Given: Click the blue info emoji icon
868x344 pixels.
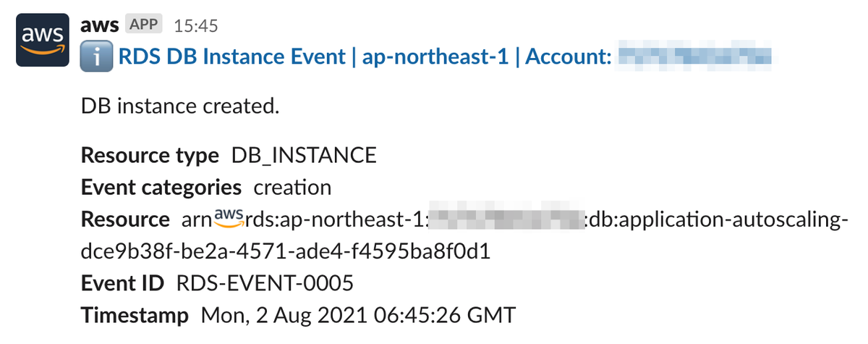Looking at the screenshot, I should pyautogui.click(x=95, y=57).
